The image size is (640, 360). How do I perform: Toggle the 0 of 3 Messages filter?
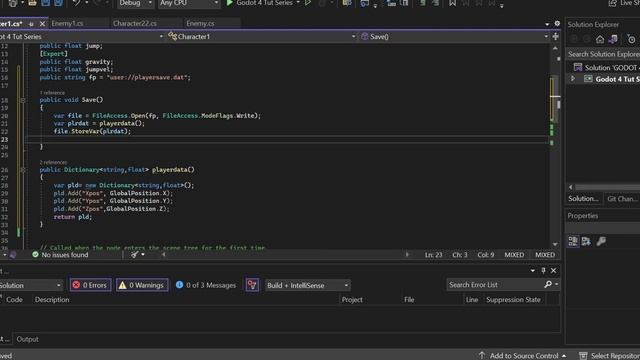point(206,285)
